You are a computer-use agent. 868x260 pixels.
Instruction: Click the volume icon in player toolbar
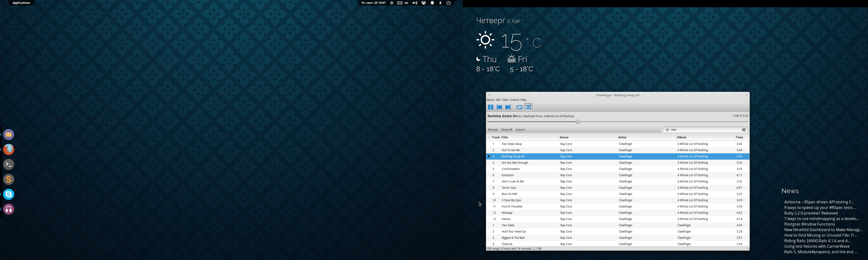(x=745, y=108)
